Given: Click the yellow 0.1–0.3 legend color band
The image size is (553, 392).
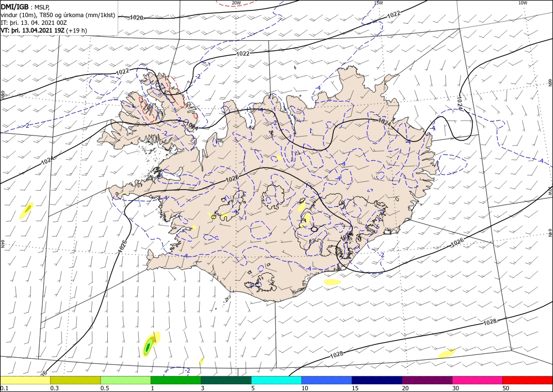Looking at the screenshot, I should tap(25, 380).
